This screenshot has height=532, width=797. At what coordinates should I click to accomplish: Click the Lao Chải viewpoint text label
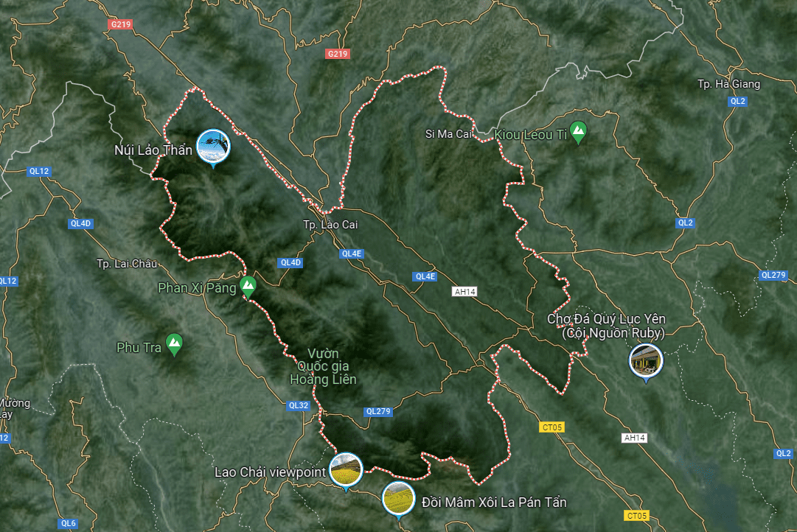(270, 472)
